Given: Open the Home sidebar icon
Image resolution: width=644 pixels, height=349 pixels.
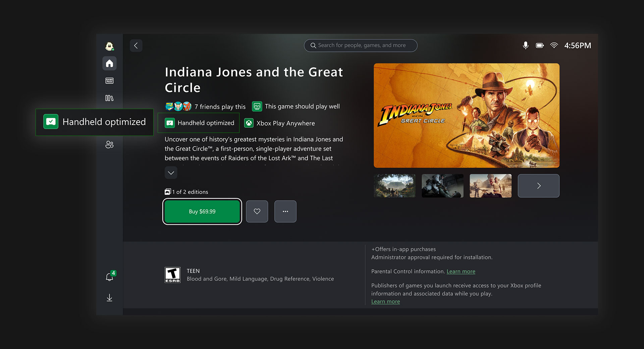Looking at the screenshot, I should click(109, 63).
